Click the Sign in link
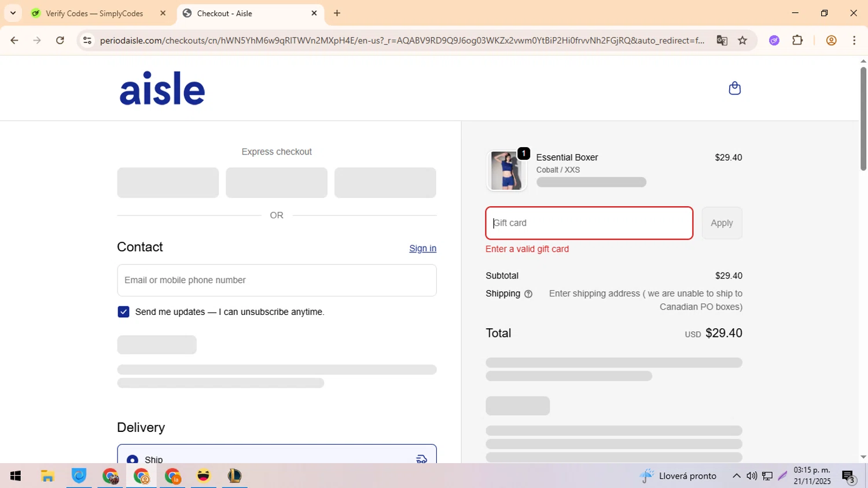 point(422,248)
